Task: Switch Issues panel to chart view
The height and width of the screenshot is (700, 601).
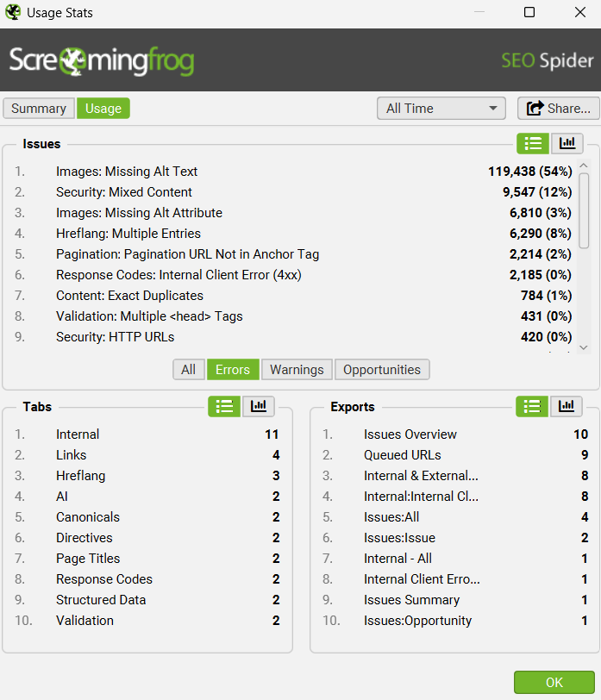Action: pos(567,144)
